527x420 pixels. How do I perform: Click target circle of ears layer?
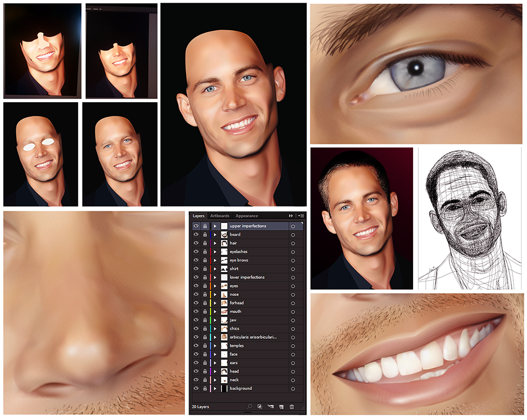(x=292, y=363)
